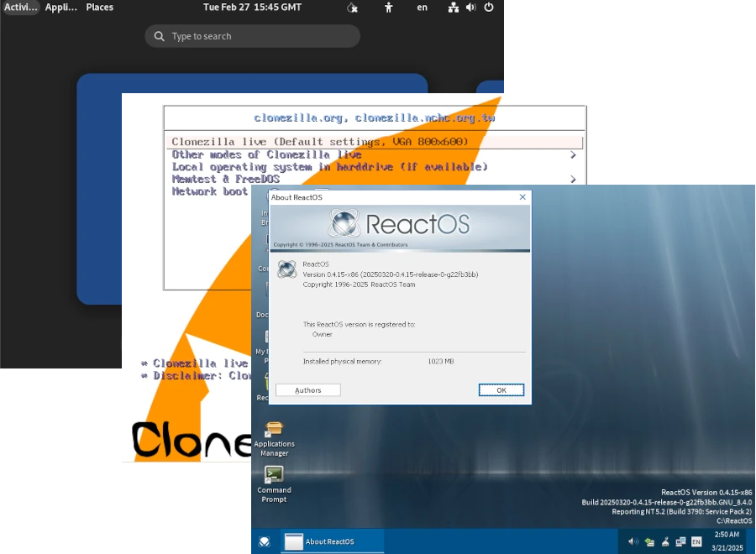The width and height of the screenshot is (756, 554).
Task: Expand the submenu arrow for 'Memtest & FreeDOS'
Action: [x=573, y=179]
